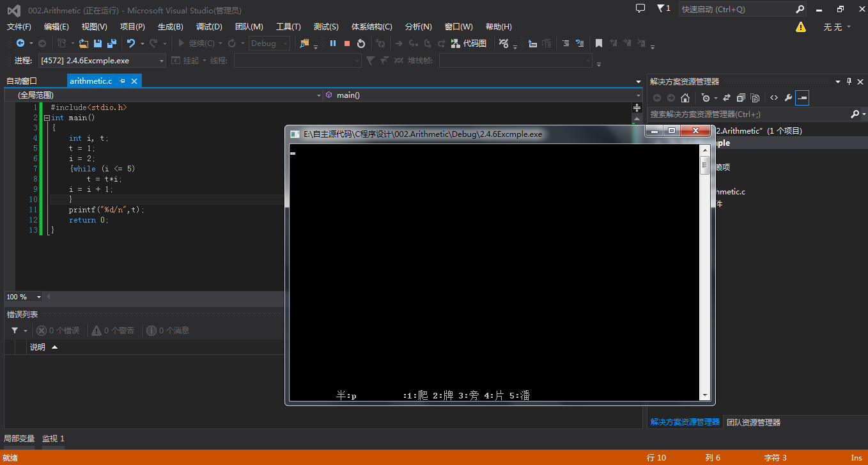The image size is (868, 465).
Task: Switch to the 监视 1 bottom tab
Action: coord(53,439)
